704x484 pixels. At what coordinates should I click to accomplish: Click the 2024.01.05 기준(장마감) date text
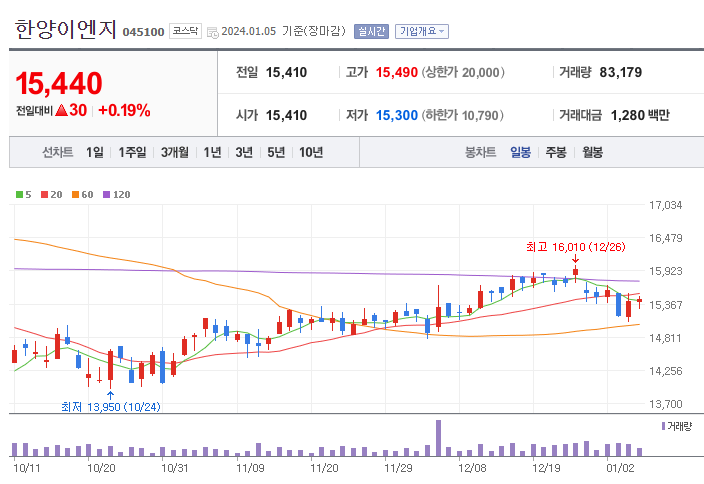(283, 31)
